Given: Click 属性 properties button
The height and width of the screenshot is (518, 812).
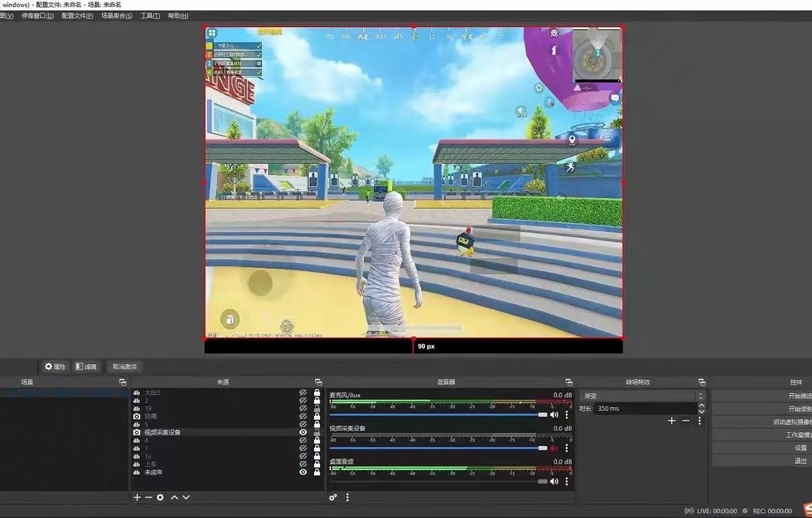Looking at the screenshot, I should tap(55, 366).
